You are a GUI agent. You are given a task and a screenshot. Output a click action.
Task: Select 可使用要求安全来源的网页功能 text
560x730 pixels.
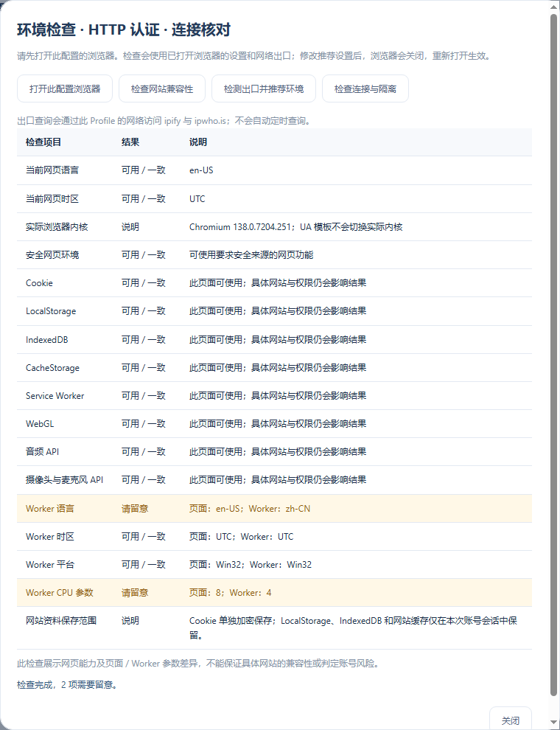[251, 254]
